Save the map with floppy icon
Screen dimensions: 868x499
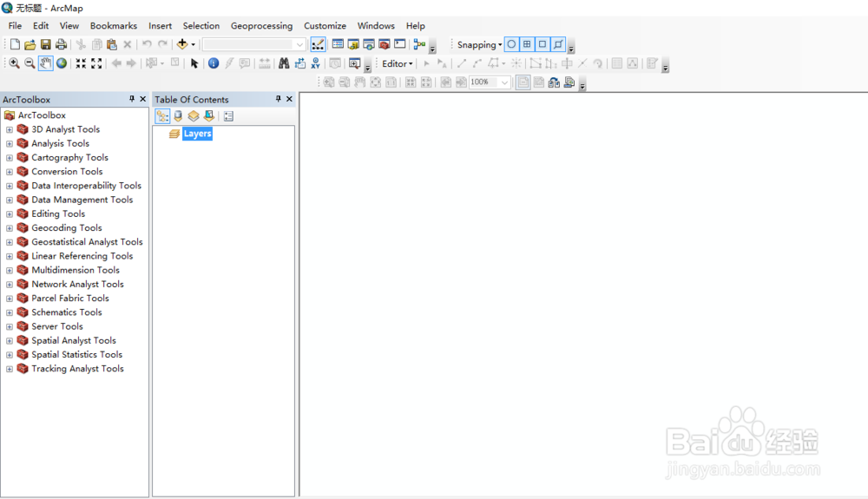[x=45, y=44]
